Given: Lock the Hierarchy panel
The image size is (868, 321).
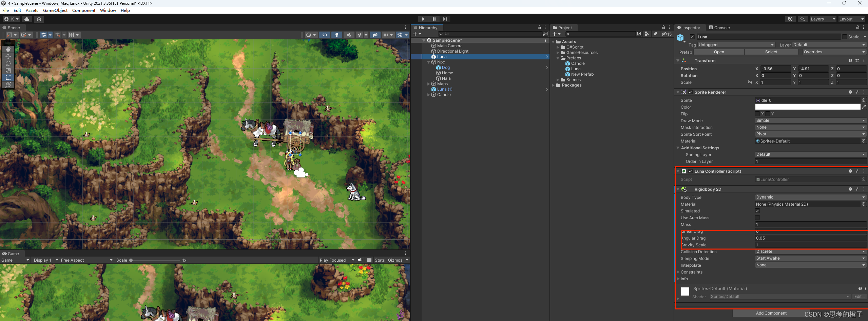Looking at the screenshot, I should click(x=539, y=27).
